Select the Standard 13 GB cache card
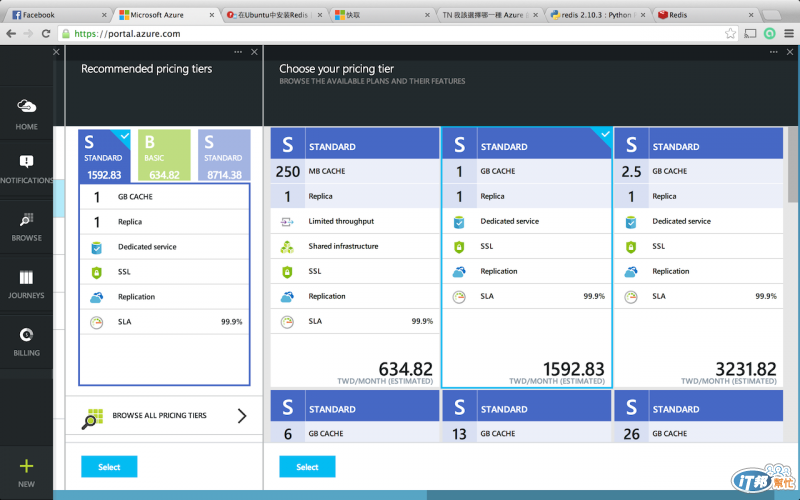This screenshot has width=800, height=500. tap(527, 416)
